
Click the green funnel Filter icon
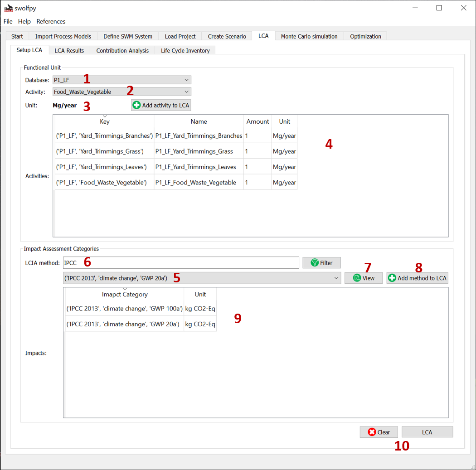point(315,263)
